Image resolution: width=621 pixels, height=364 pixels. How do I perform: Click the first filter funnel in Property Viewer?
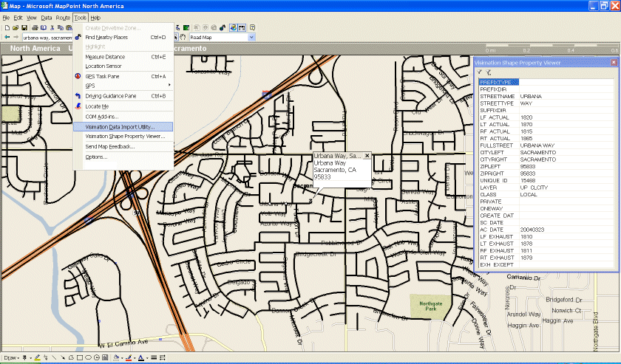click(x=480, y=72)
